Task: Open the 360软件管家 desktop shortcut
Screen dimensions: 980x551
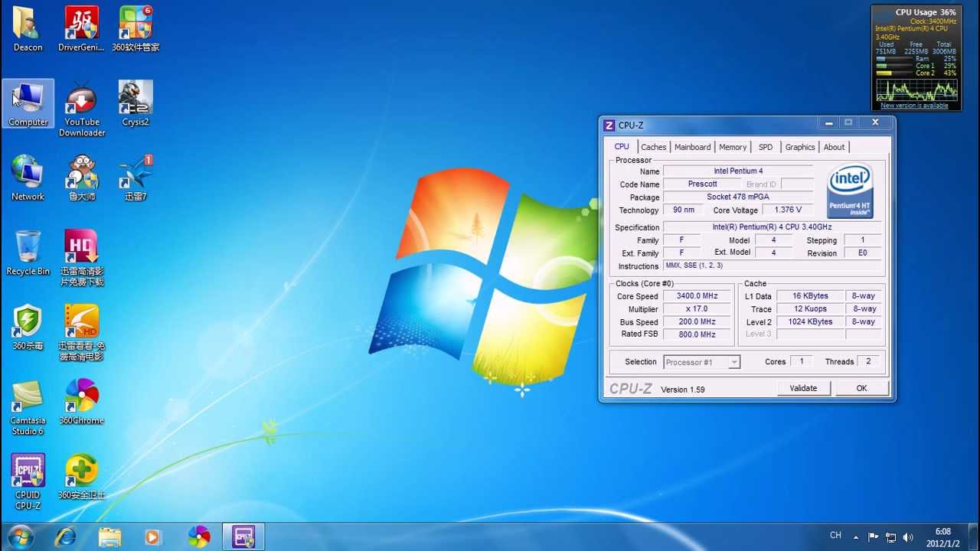Action: click(136, 29)
